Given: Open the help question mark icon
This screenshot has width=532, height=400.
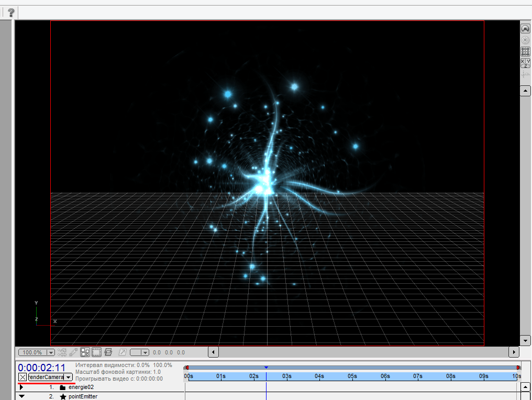Looking at the screenshot, I should point(11,13).
